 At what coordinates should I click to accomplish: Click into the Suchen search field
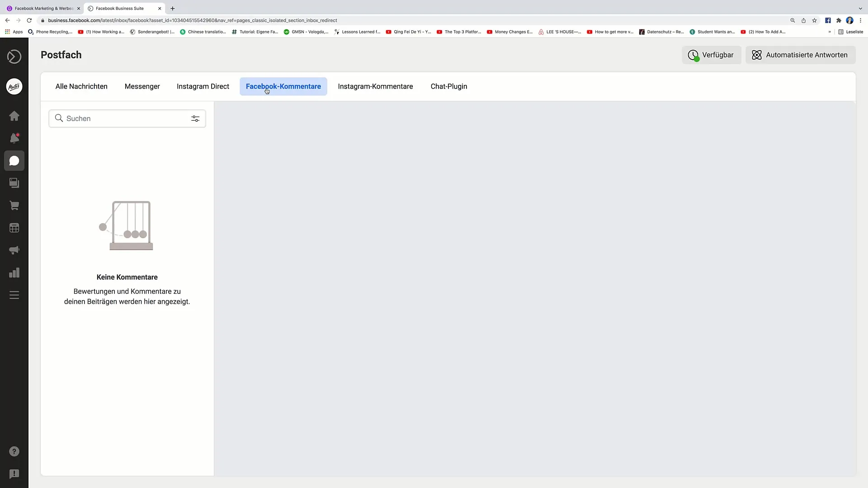127,118
